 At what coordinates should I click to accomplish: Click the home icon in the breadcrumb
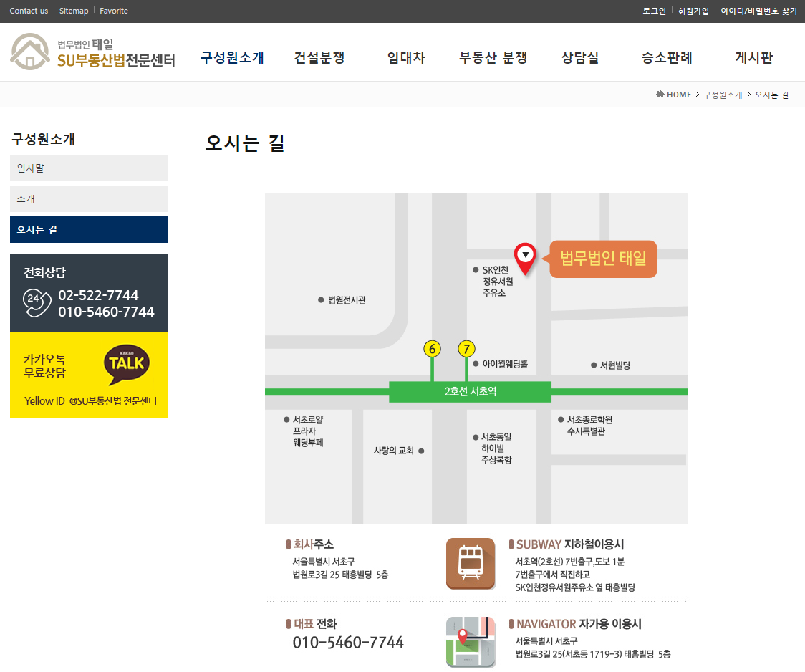point(660,95)
